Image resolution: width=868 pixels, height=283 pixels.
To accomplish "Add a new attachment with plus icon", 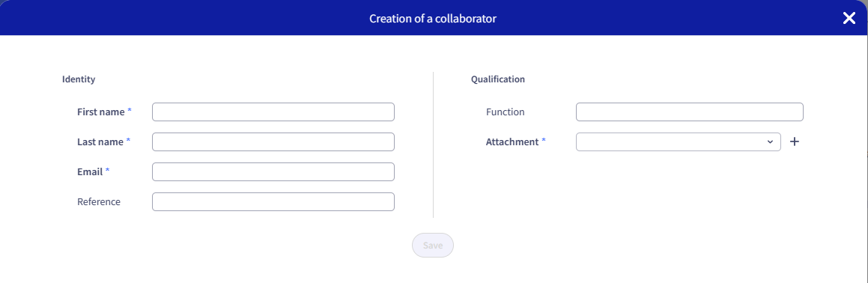I will (x=795, y=141).
